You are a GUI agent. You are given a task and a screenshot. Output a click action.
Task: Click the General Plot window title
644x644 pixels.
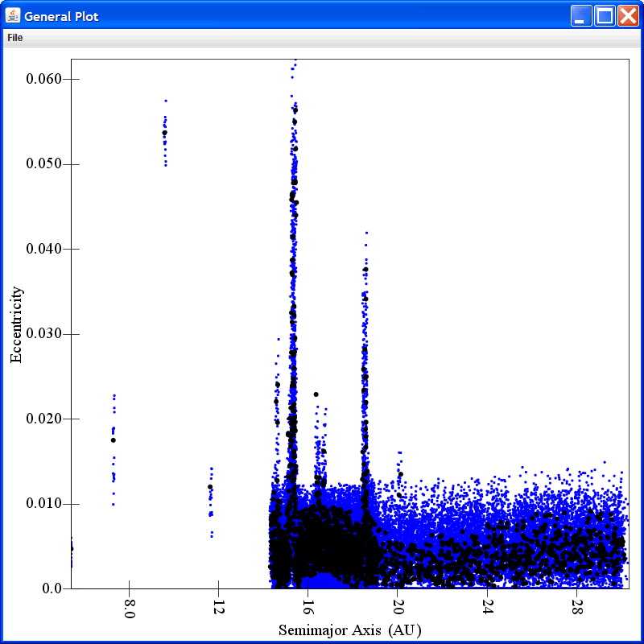tap(62, 16)
